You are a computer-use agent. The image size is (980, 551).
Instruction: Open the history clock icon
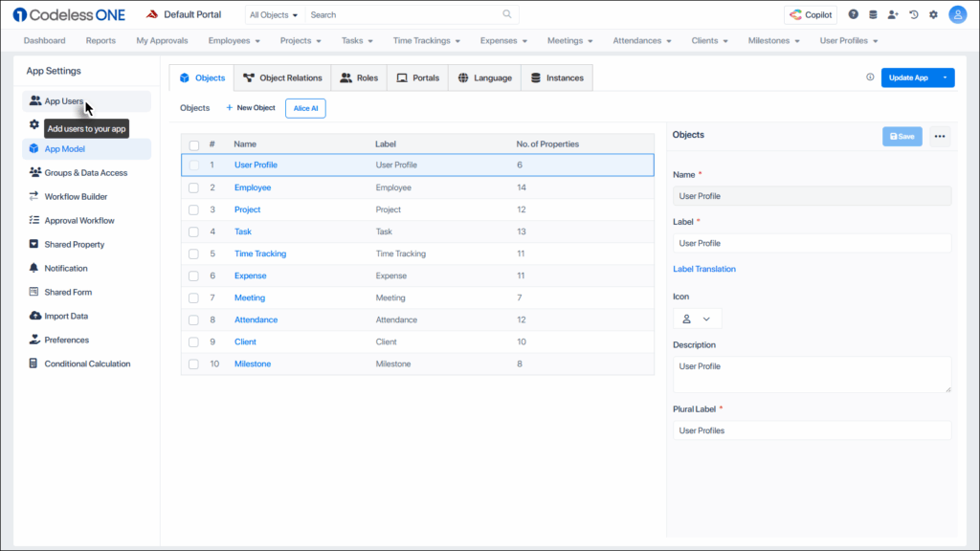pos(914,14)
